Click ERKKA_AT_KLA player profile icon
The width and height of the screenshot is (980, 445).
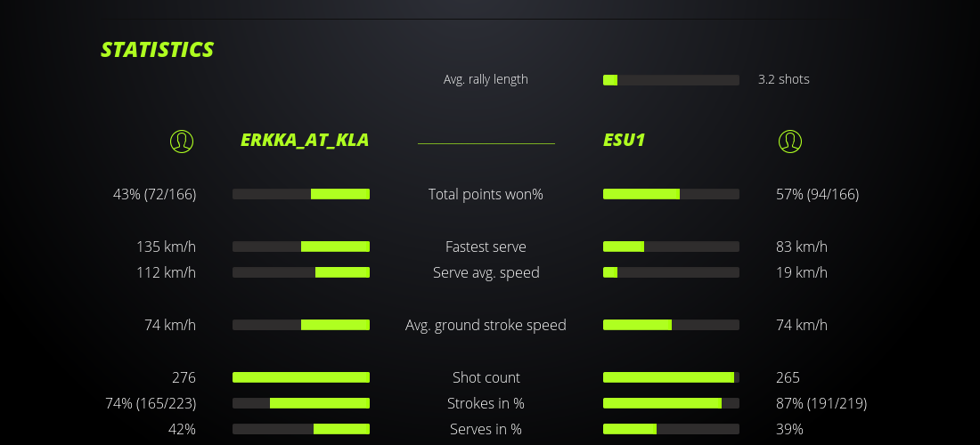[x=182, y=141]
